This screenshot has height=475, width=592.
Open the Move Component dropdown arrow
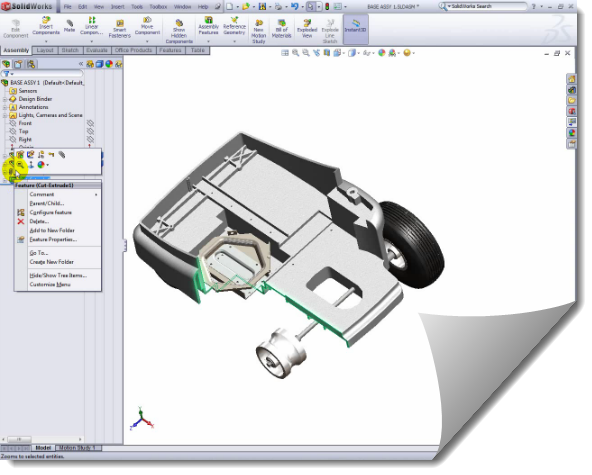(147, 41)
